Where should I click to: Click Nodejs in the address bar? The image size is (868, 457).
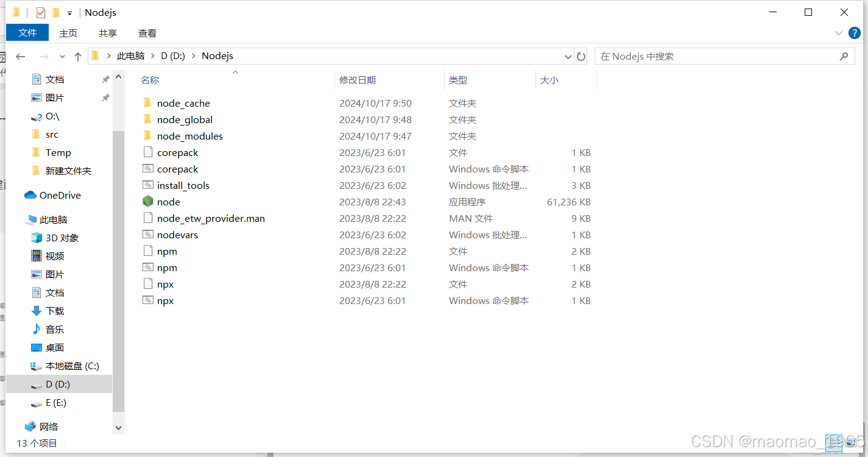[x=217, y=56]
